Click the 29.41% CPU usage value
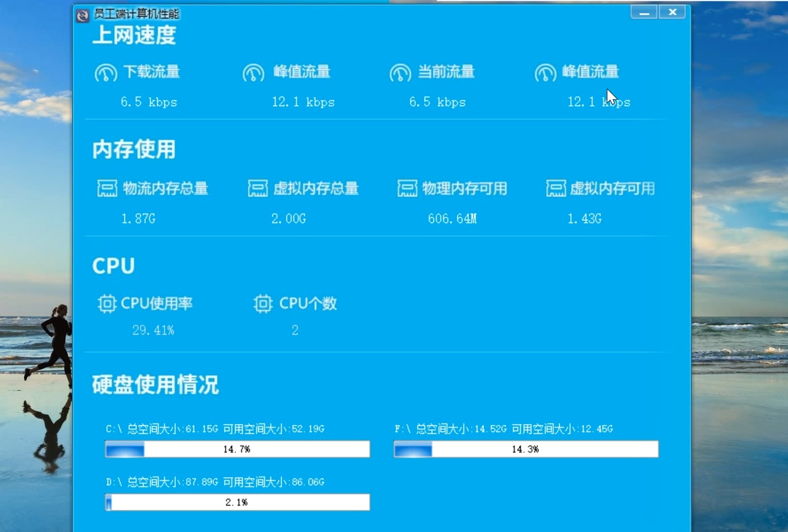Image resolution: width=788 pixels, height=532 pixels. pos(154,330)
